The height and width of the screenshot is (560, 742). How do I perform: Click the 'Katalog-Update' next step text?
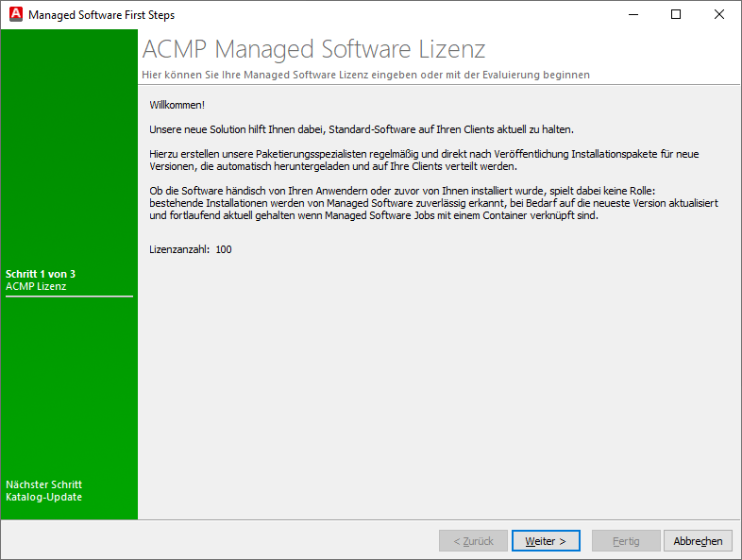point(44,497)
